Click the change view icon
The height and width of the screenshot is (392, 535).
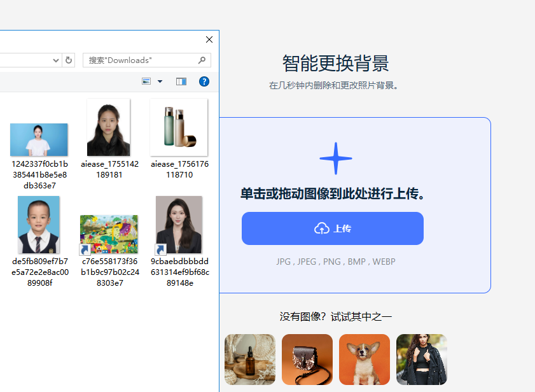tap(146, 81)
